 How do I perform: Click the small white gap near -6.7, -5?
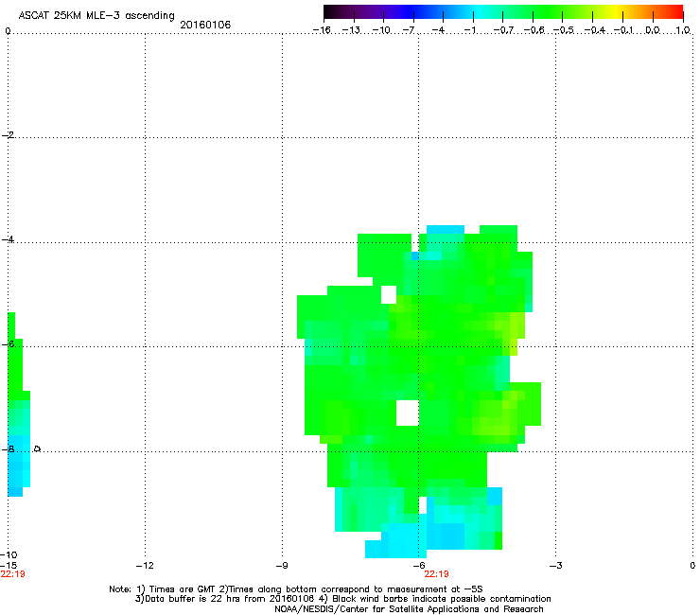click(x=389, y=295)
